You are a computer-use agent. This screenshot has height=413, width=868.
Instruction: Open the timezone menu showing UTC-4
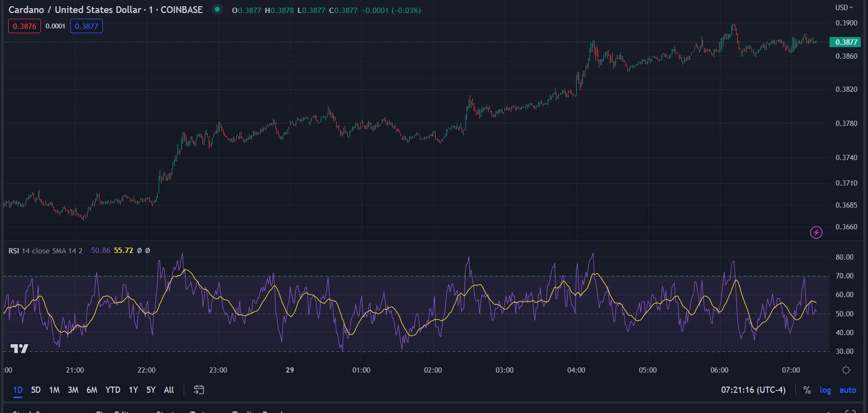753,390
